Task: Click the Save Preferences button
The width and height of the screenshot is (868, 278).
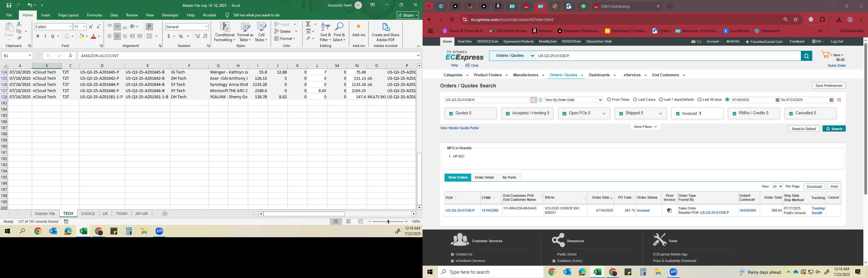Action: click(829, 86)
